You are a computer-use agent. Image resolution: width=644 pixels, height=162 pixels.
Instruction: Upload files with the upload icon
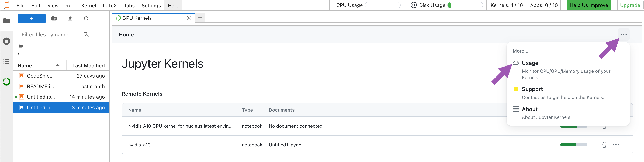point(70,19)
